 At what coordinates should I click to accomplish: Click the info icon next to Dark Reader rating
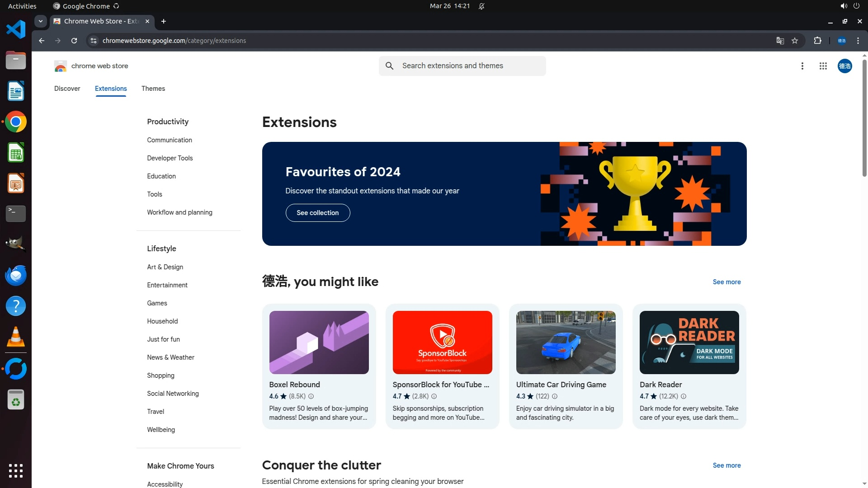(x=684, y=396)
